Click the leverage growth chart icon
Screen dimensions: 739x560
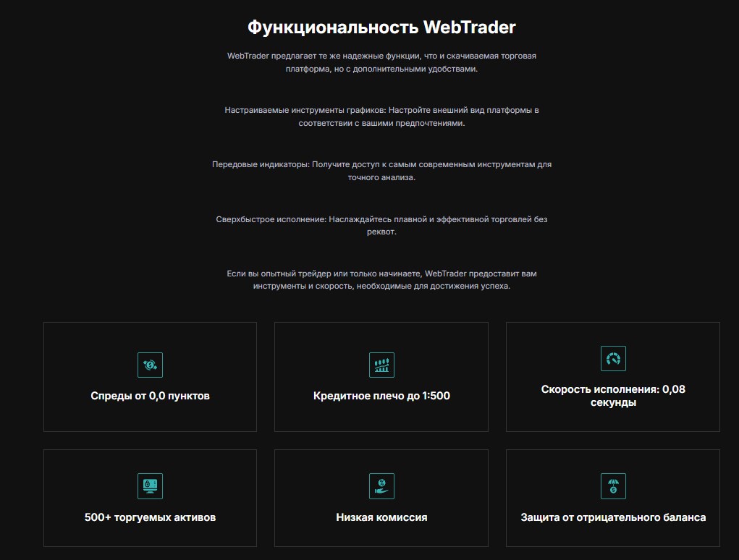tap(381, 365)
